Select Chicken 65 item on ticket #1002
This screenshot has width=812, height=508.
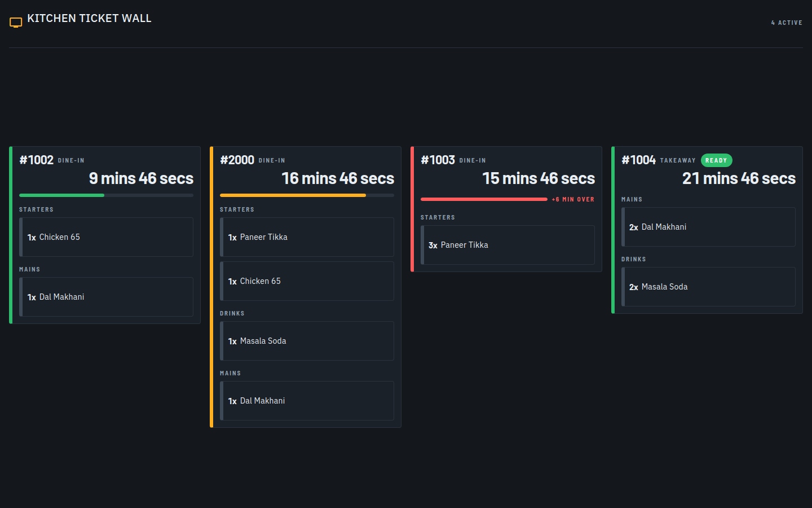tap(106, 237)
